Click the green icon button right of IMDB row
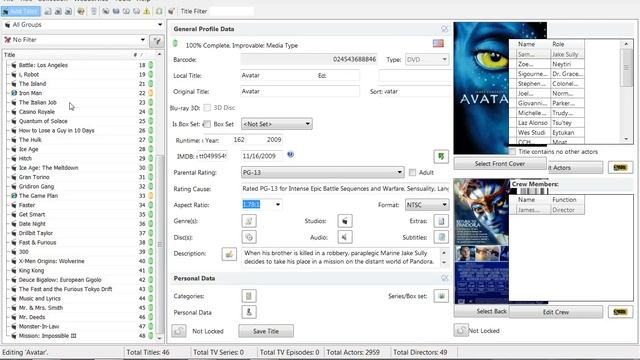640x360 pixels. click(441, 156)
